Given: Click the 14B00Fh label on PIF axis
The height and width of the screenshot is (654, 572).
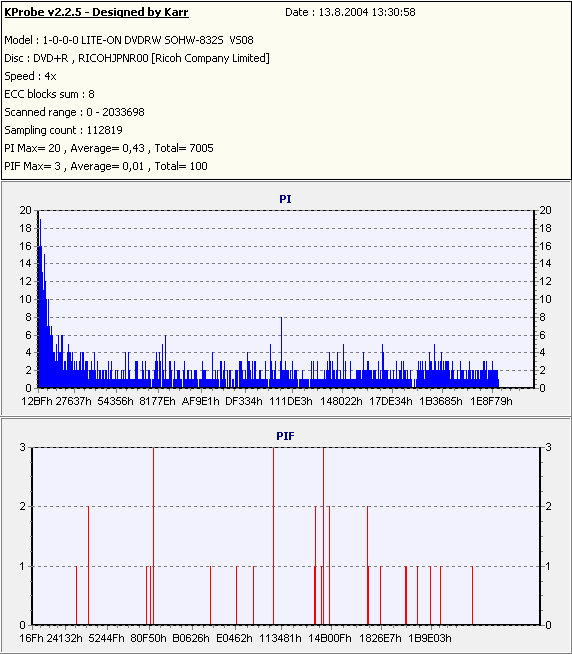Looking at the screenshot, I should point(330,638).
